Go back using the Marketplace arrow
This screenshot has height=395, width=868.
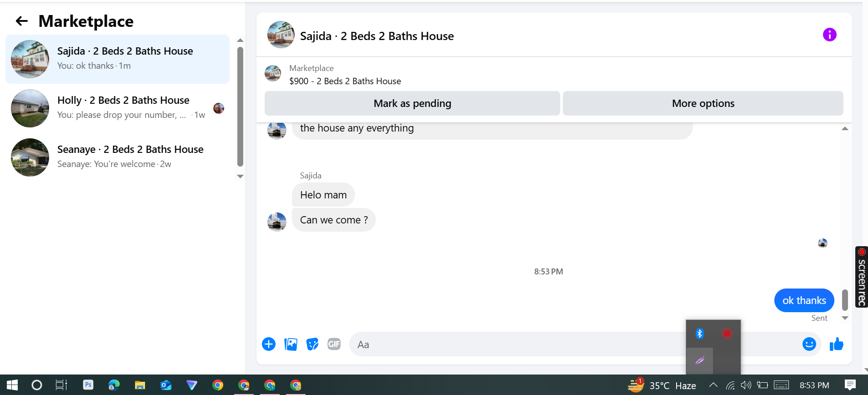click(21, 21)
